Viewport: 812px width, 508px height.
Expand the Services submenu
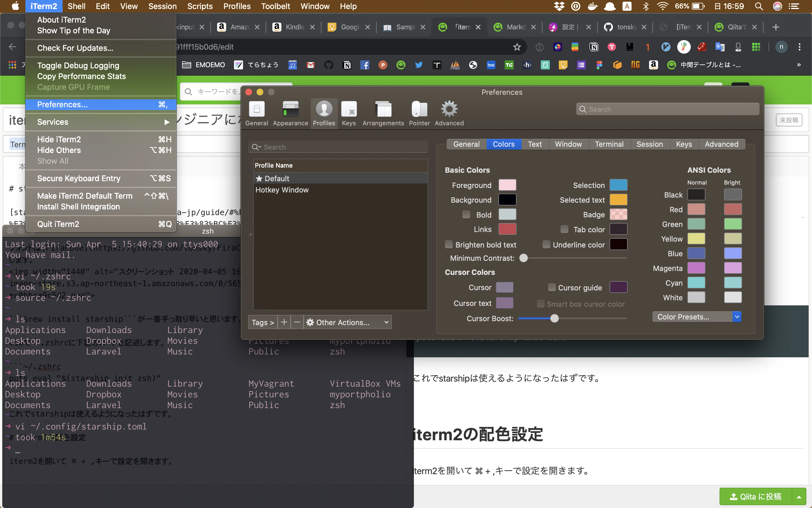[101, 122]
